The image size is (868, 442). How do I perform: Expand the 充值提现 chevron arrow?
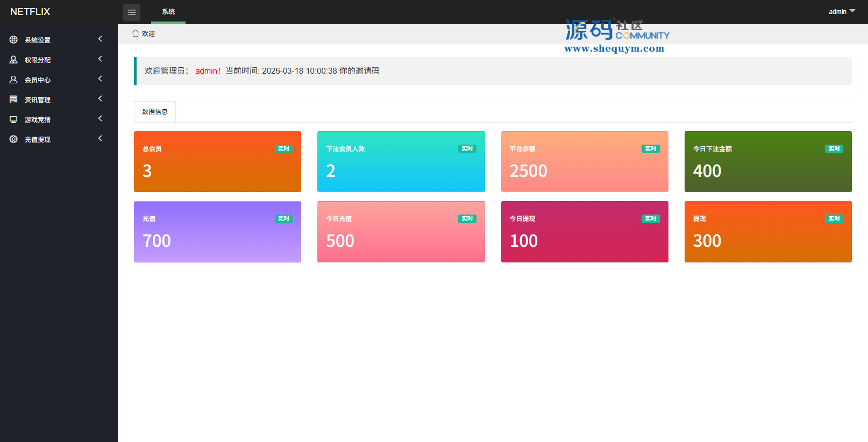point(100,138)
